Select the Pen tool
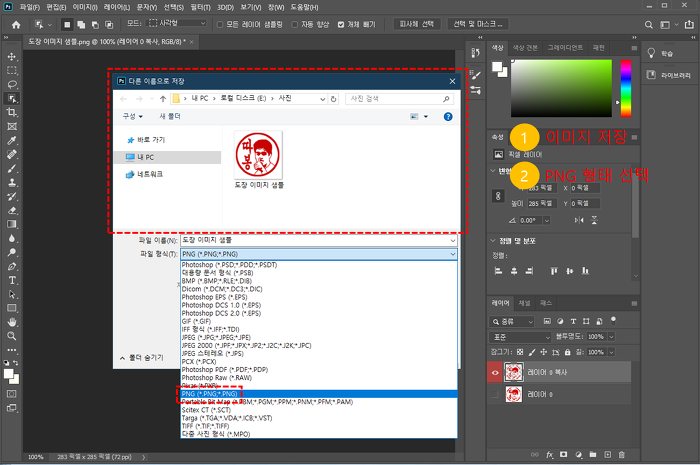The width and height of the screenshot is (700, 465). (12, 266)
